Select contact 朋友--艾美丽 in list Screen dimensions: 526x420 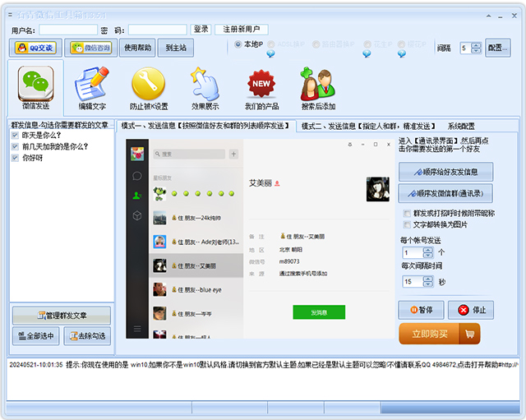pos(196,265)
